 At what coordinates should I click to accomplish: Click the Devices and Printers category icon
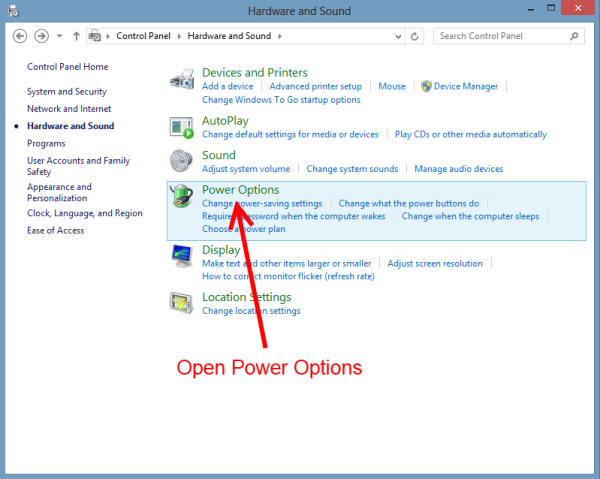pyautogui.click(x=182, y=79)
